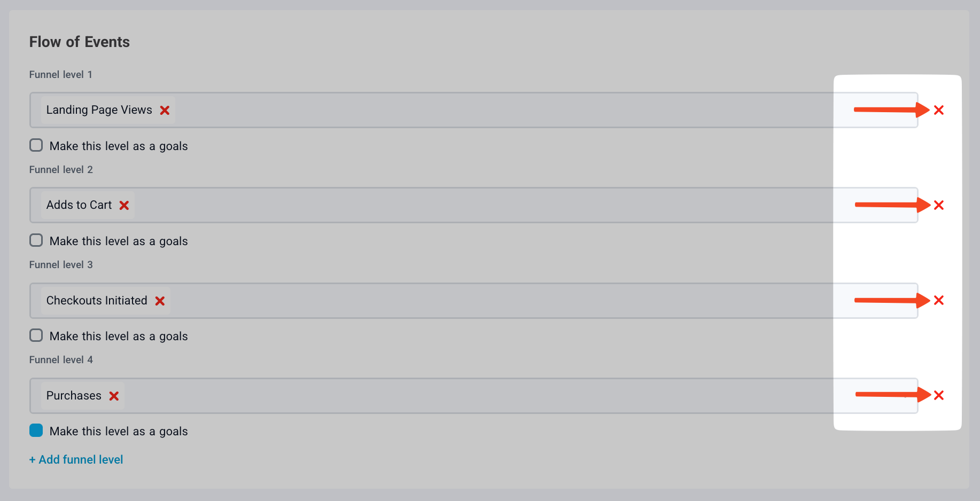Click into the Funnel level 3 events field
The image size is (980, 501).
coord(481,301)
